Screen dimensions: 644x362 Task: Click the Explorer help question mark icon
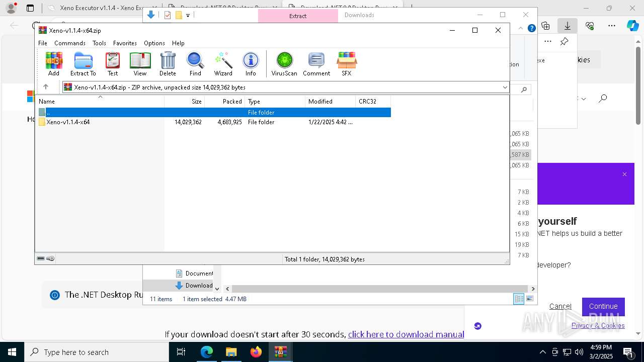pos(531,29)
